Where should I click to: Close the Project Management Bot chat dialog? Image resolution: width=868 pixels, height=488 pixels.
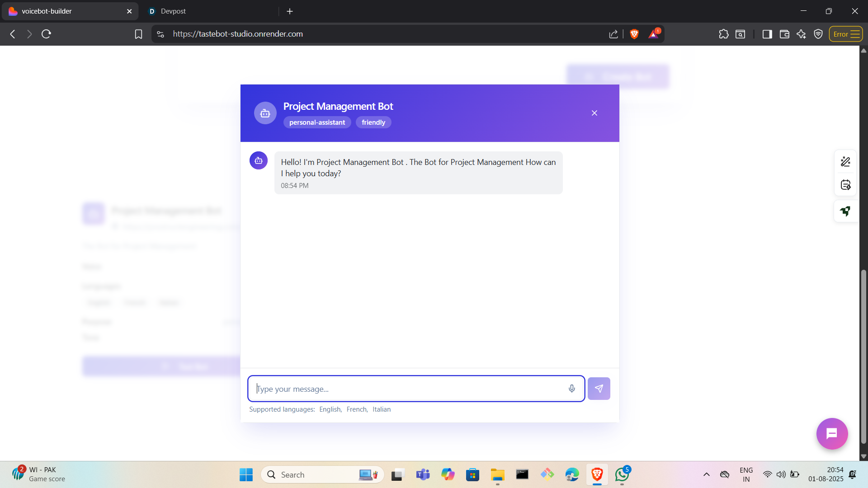click(594, 113)
